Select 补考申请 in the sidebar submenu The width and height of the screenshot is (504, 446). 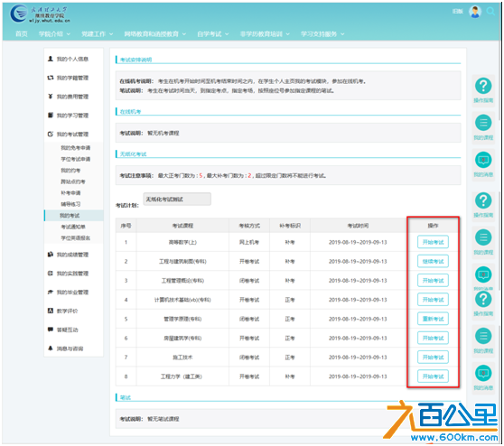coord(70,193)
